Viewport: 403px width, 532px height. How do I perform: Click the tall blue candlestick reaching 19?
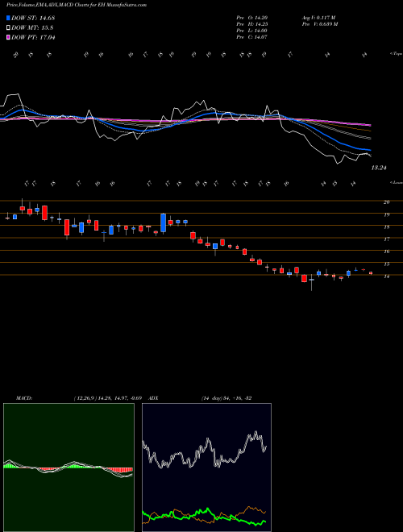coord(163,222)
